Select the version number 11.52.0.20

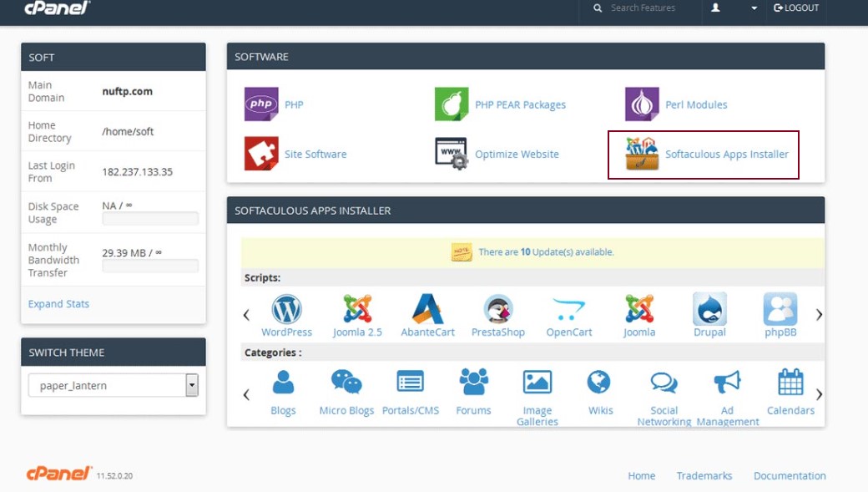[114, 476]
